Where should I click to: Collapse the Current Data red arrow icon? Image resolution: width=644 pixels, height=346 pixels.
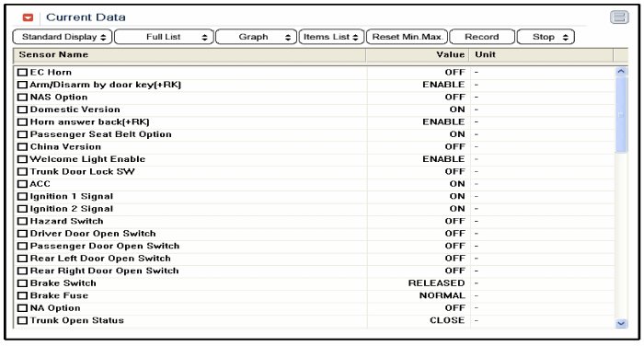click(28, 17)
